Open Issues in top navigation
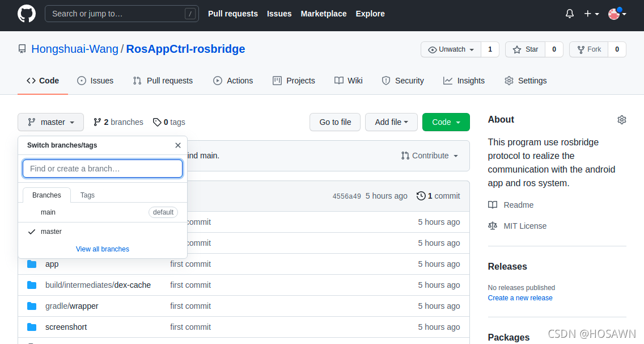The image size is (644, 344). point(279,14)
